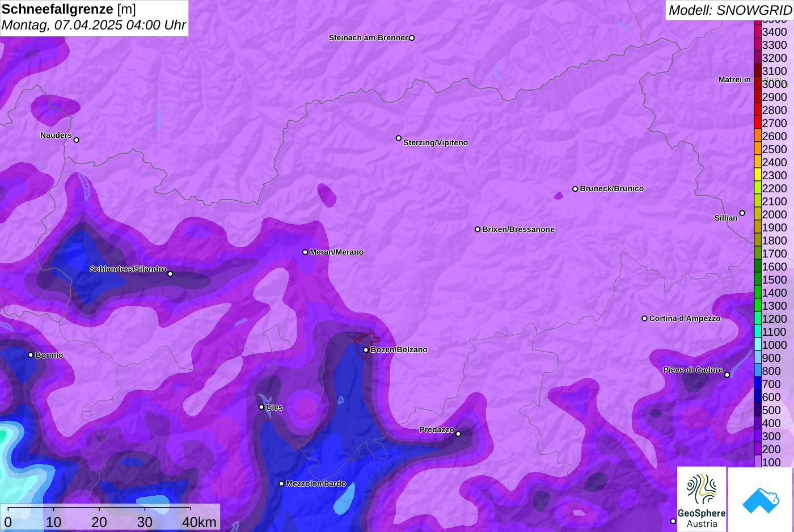Click the 'Modell: SNOWGRID' label
Image resolution: width=794 pixels, height=532 pixels.
coord(730,10)
